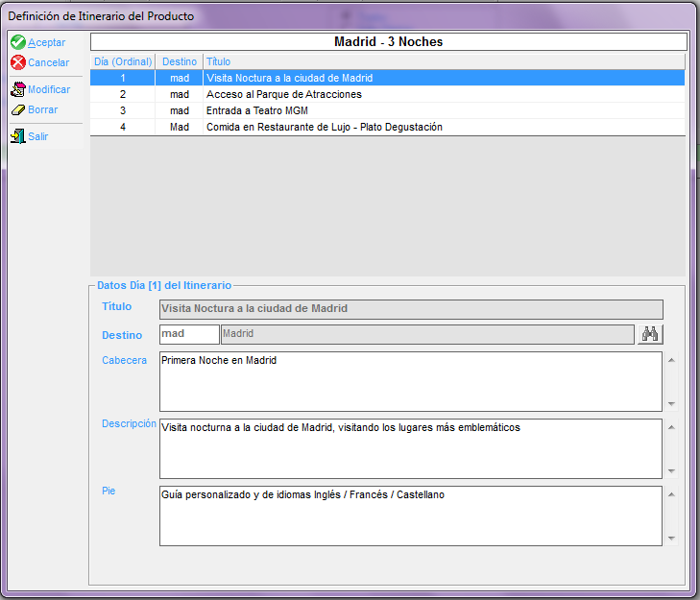
Task: Select row Visita Noctura a la ciudad de Madrid
Action: 388,78
